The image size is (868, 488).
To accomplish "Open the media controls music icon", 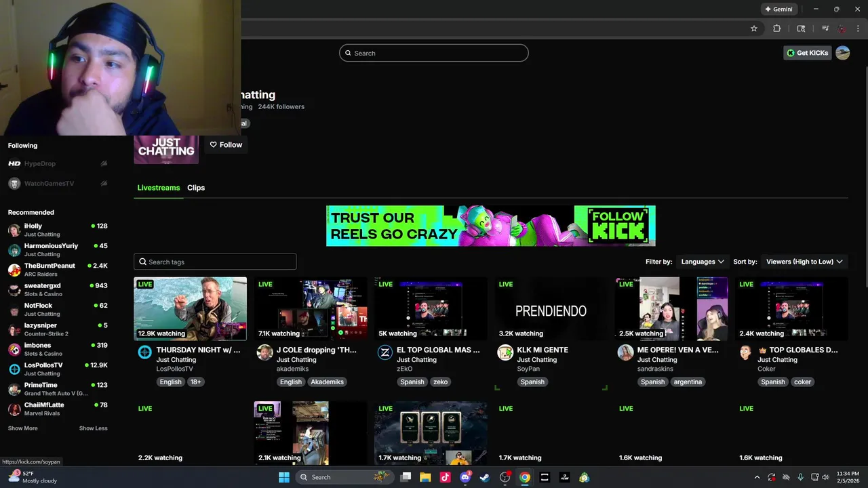I will click(825, 28).
